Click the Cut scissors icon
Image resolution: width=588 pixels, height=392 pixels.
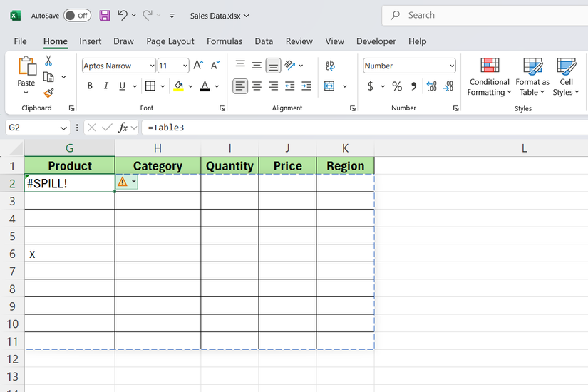[x=48, y=61]
